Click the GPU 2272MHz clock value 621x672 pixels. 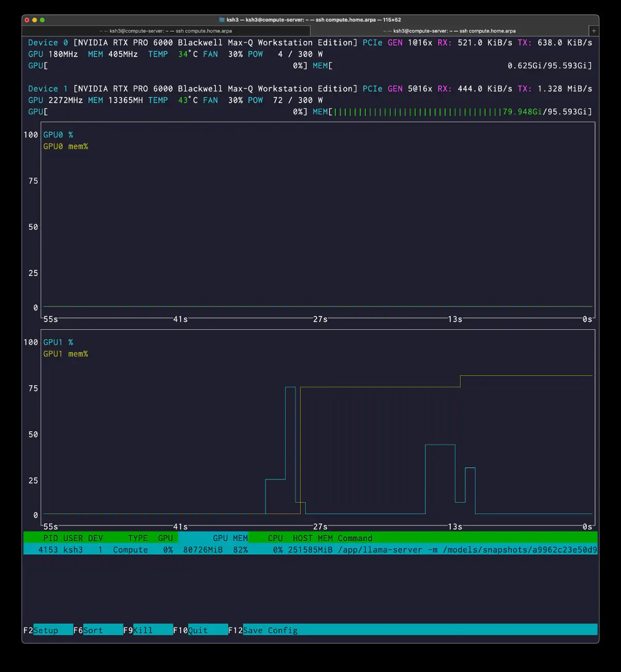[x=55, y=100]
